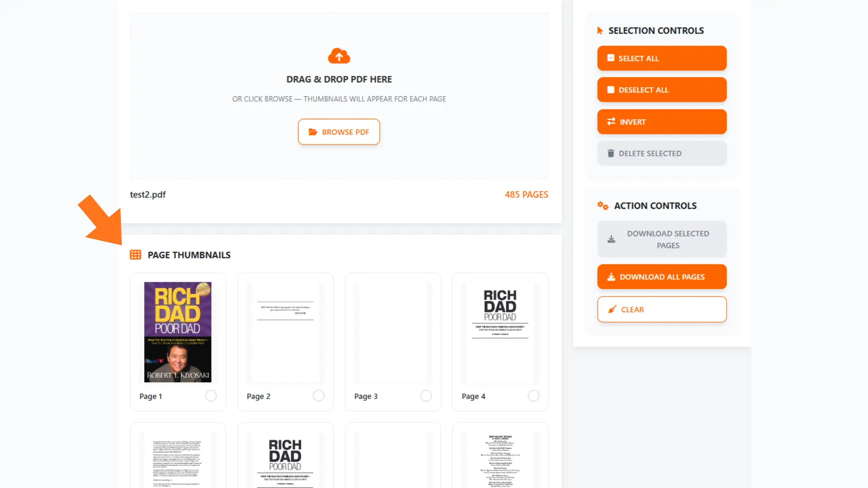Click the trash icon on Delete Selected
The width and height of the screenshot is (868, 488).
click(x=611, y=153)
